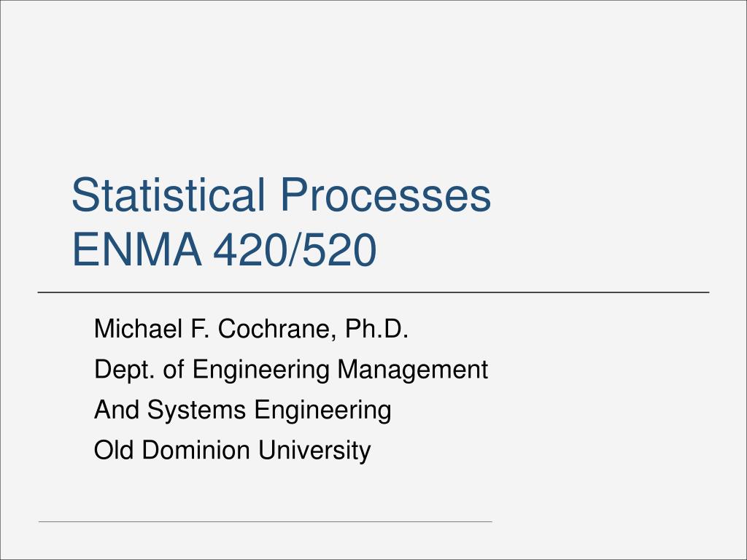747x560 pixels.
Task: Click the word "Dominion"
Action: tap(196, 451)
